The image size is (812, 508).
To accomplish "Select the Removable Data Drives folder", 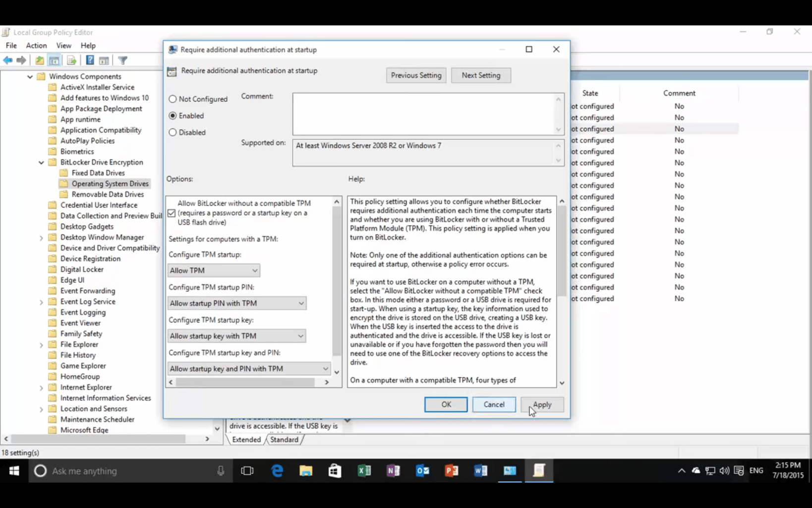I will tap(108, 194).
